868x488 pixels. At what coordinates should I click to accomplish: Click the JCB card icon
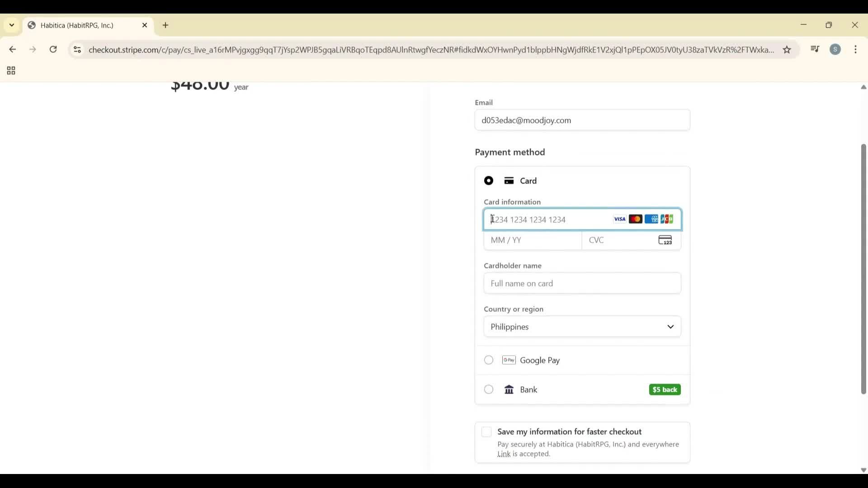coord(667,219)
